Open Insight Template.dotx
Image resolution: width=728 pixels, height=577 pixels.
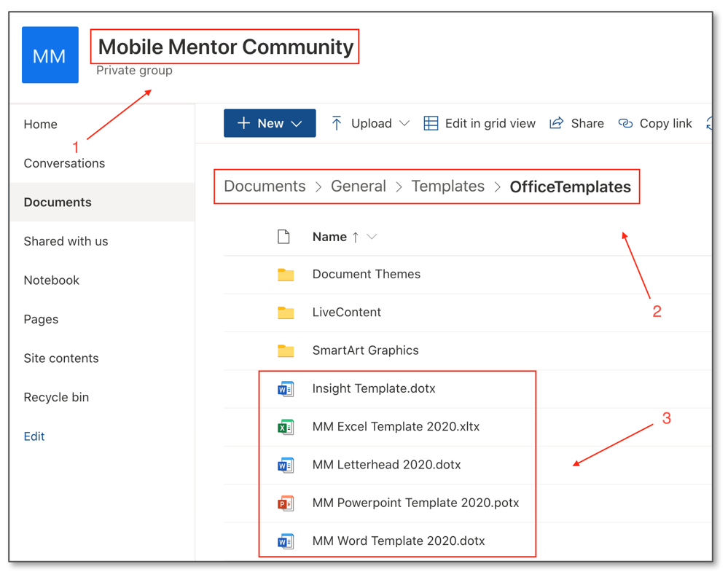(x=374, y=388)
